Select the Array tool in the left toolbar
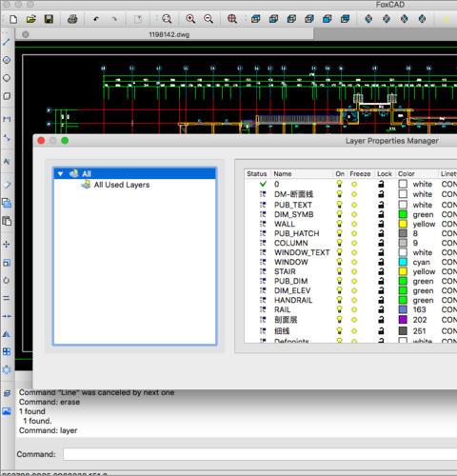457x476 pixels. [7, 351]
